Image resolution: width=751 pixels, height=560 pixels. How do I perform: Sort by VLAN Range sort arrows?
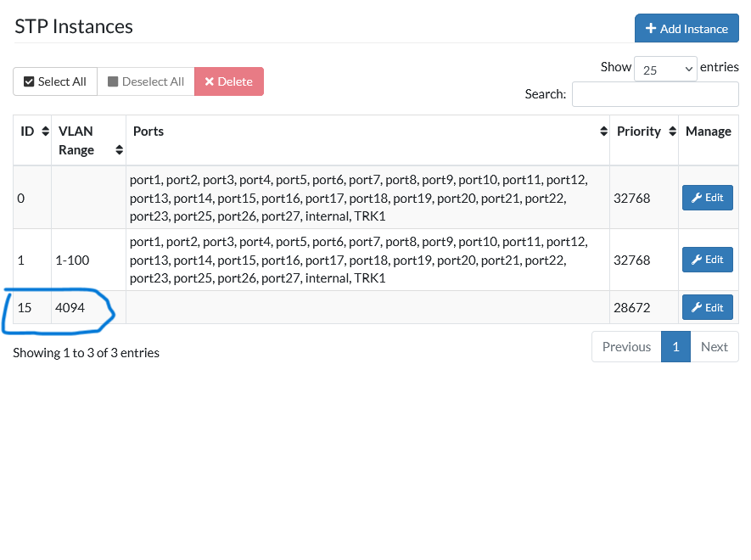click(x=119, y=150)
